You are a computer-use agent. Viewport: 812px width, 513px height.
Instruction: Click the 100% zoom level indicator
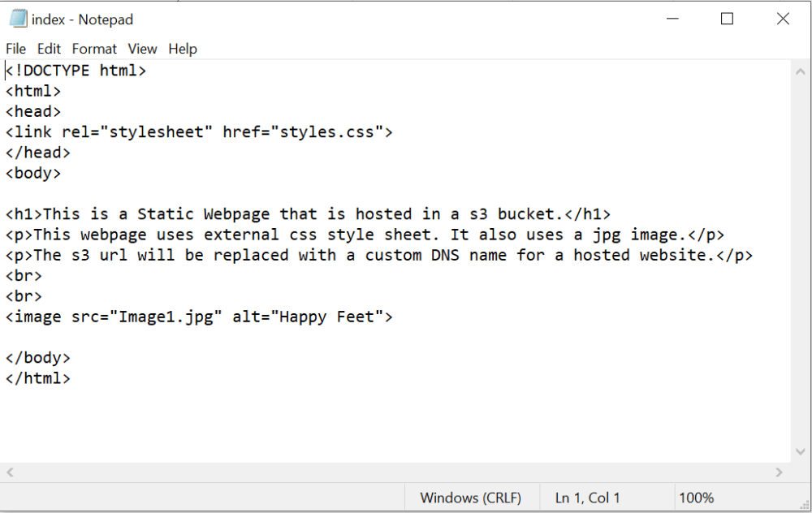[x=696, y=498]
